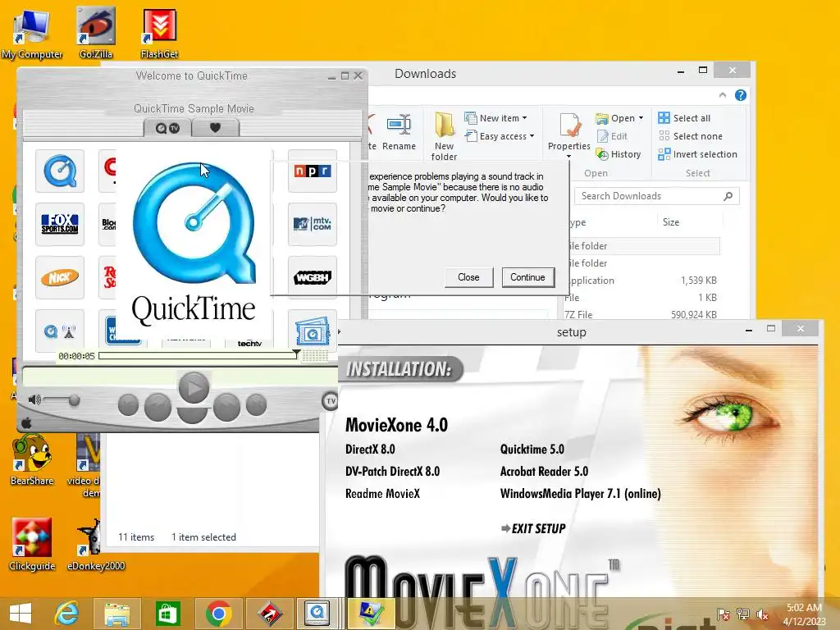Open the NPR channel tile

[313, 171]
